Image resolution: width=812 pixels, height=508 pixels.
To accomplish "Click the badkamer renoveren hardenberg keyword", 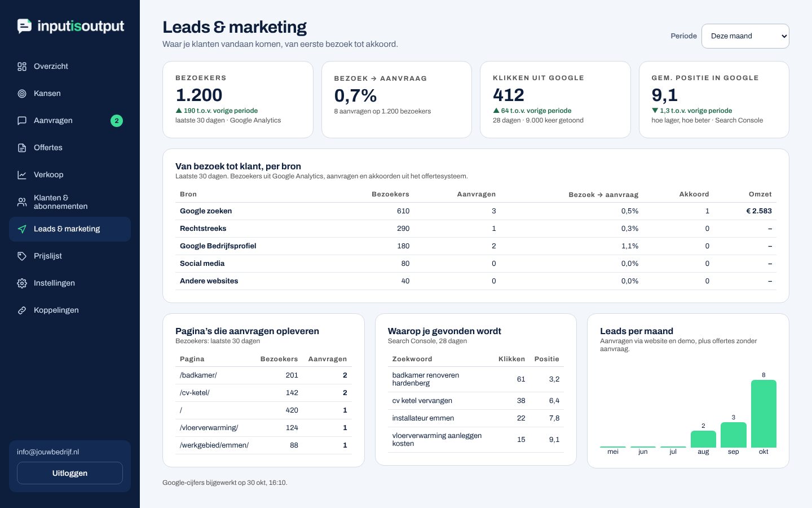I will pos(426,379).
